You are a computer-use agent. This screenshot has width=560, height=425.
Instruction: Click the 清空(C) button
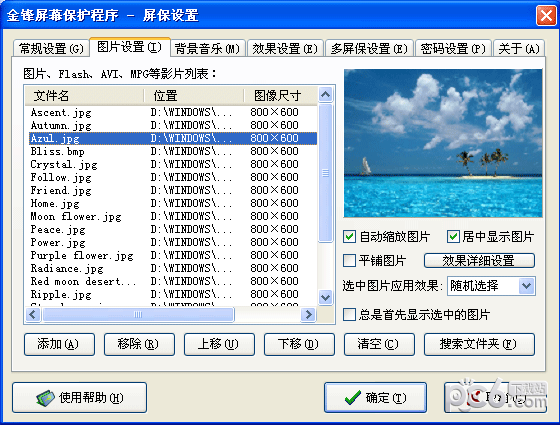click(x=379, y=344)
